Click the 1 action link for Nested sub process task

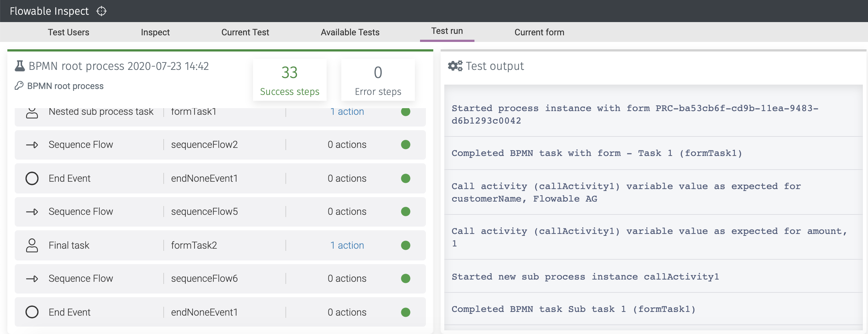[347, 111]
